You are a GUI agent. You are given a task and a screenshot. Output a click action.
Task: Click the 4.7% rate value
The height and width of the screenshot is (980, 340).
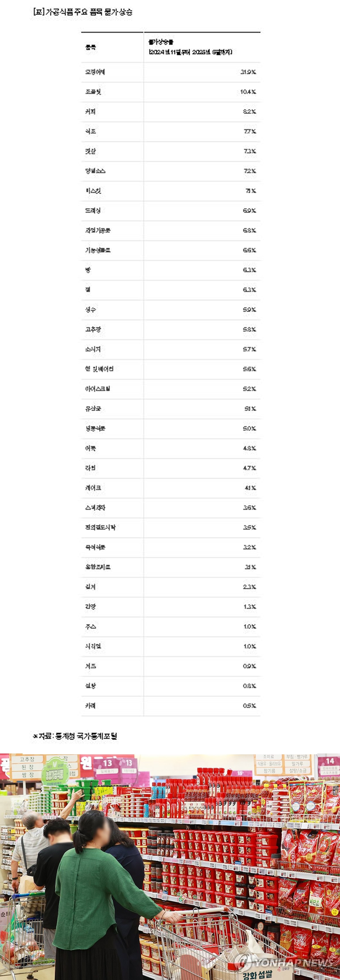coord(250,468)
